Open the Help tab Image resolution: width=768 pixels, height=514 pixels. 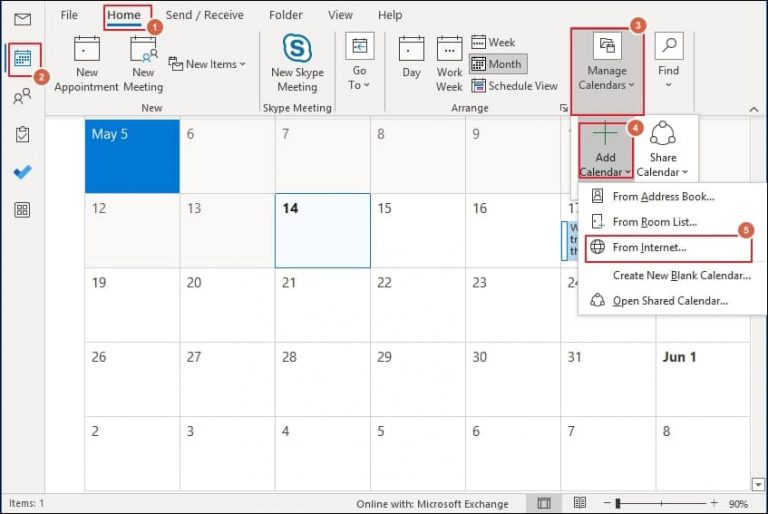click(390, 15)
